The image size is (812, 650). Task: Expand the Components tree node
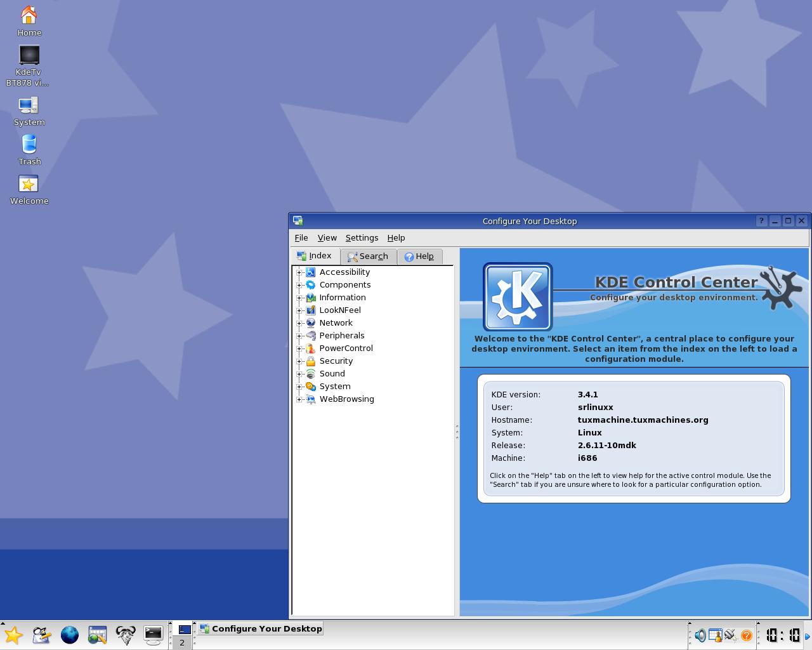point(299,285)
